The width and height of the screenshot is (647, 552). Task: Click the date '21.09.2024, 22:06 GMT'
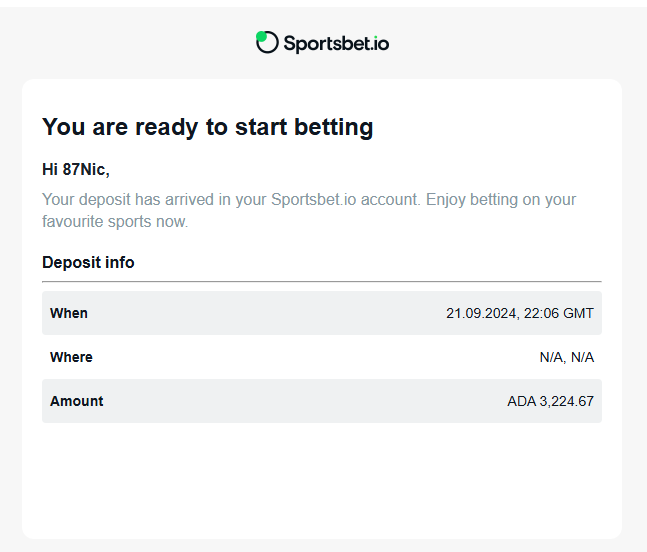click(x=519, y=313)
